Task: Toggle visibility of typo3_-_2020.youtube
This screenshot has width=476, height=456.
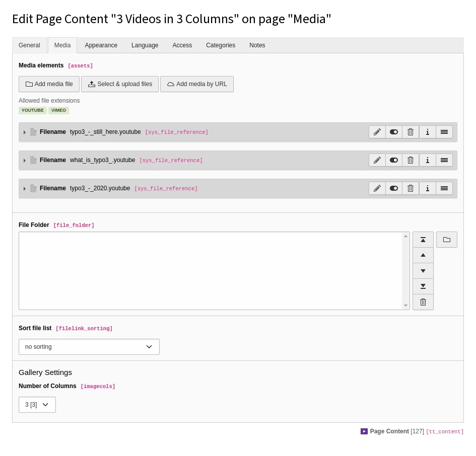Action: point(394,188)
